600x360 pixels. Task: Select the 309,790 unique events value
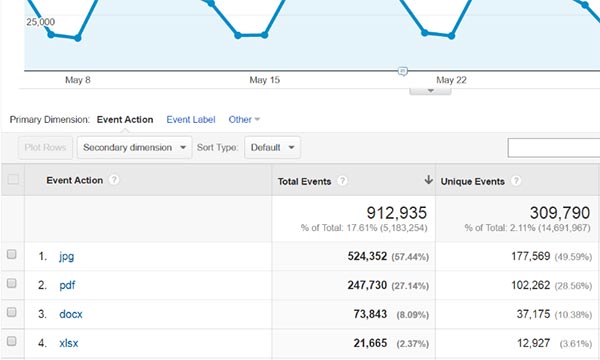coord(560,213)
